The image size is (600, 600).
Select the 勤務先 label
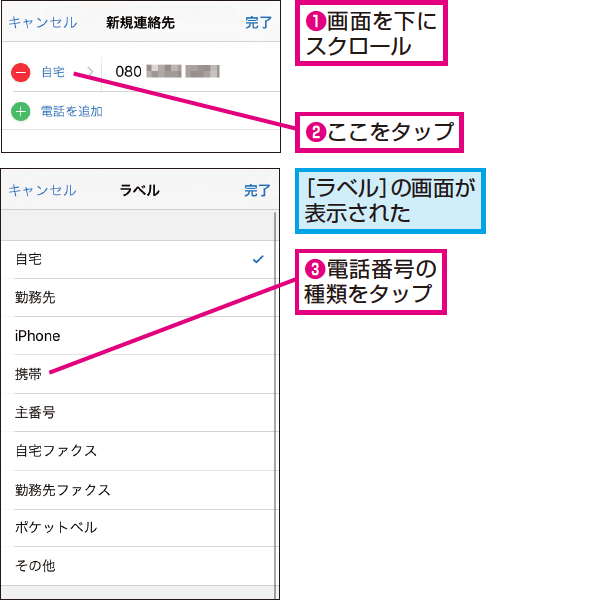click(x=138, y=297)
